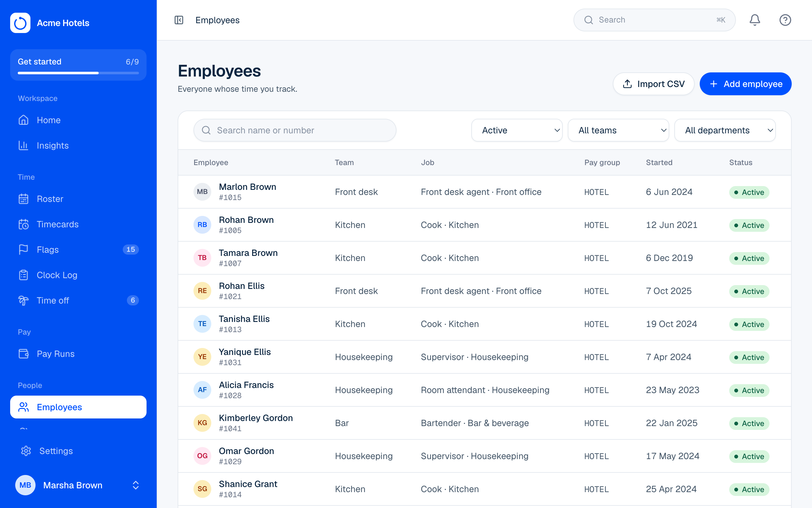
Task: Click Shanice Grant's SG avatar
Action: click(202, 489)
